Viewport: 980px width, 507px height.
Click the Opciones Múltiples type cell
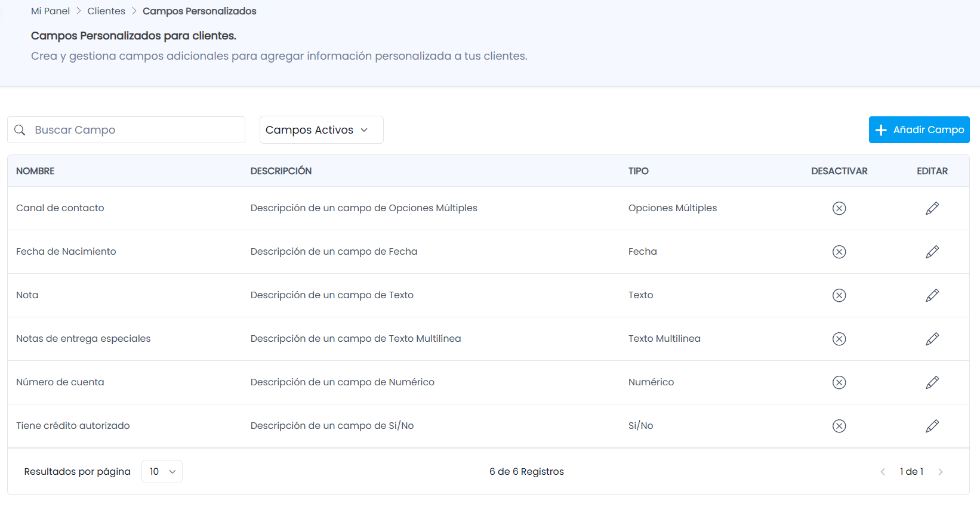click(673, 208)
